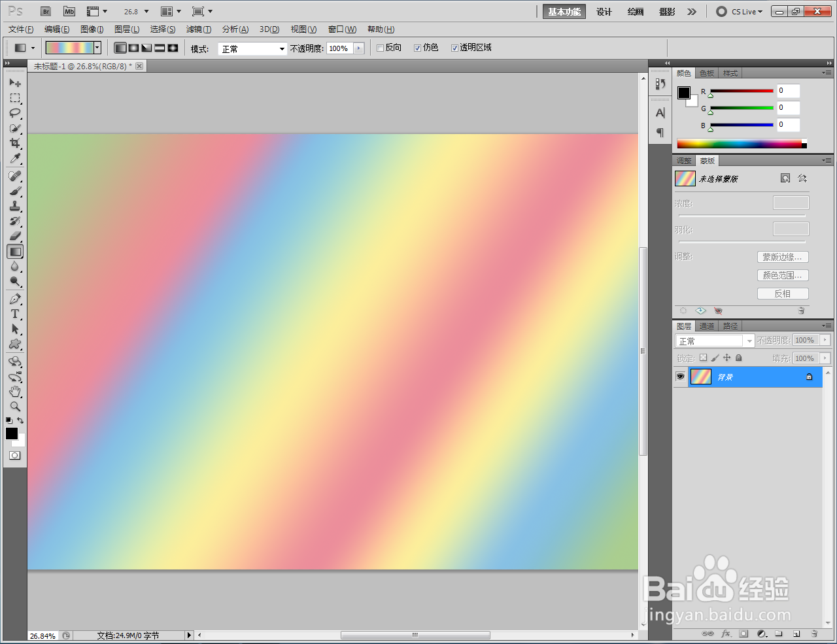Open the layer 填充 fill arrow
Image resolution: width=837 pixels, height=644 pixels.
825,358
